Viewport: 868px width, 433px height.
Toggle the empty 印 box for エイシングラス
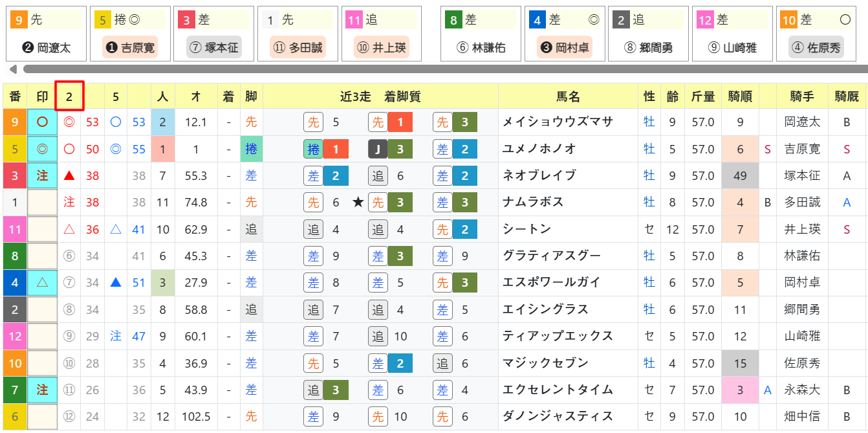coord(42,309)
